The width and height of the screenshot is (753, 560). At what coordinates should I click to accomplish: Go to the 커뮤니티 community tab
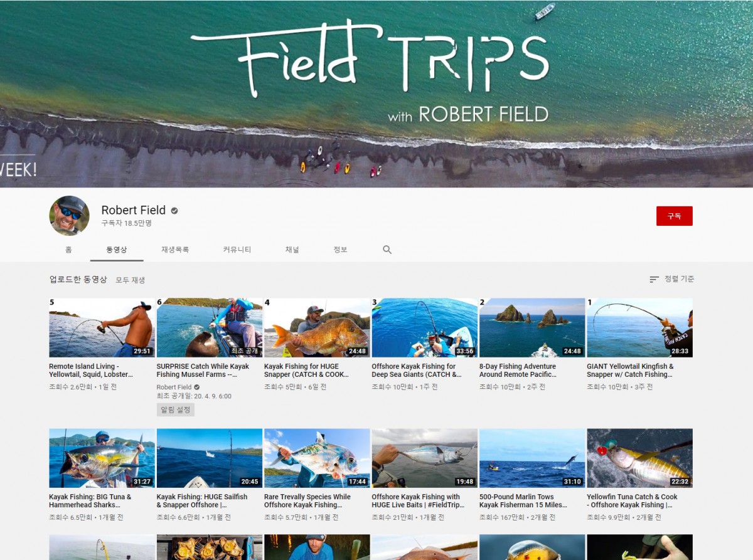237,250
